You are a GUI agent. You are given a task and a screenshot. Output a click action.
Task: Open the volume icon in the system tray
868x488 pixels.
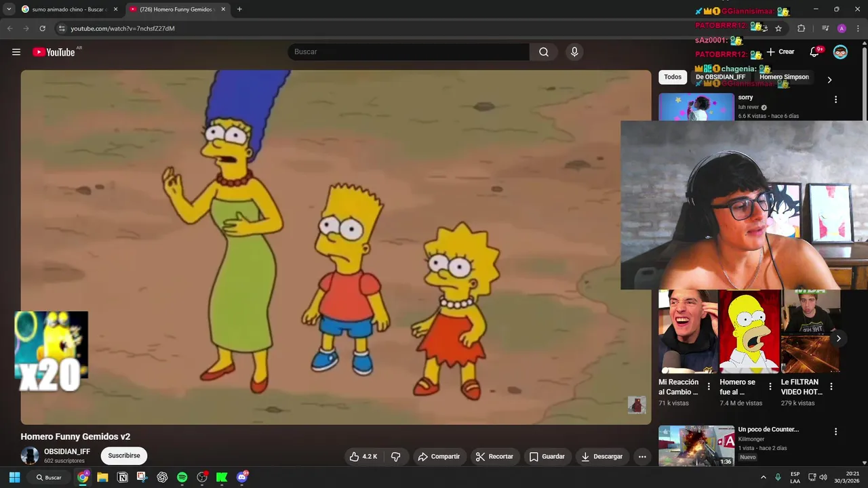823,477
